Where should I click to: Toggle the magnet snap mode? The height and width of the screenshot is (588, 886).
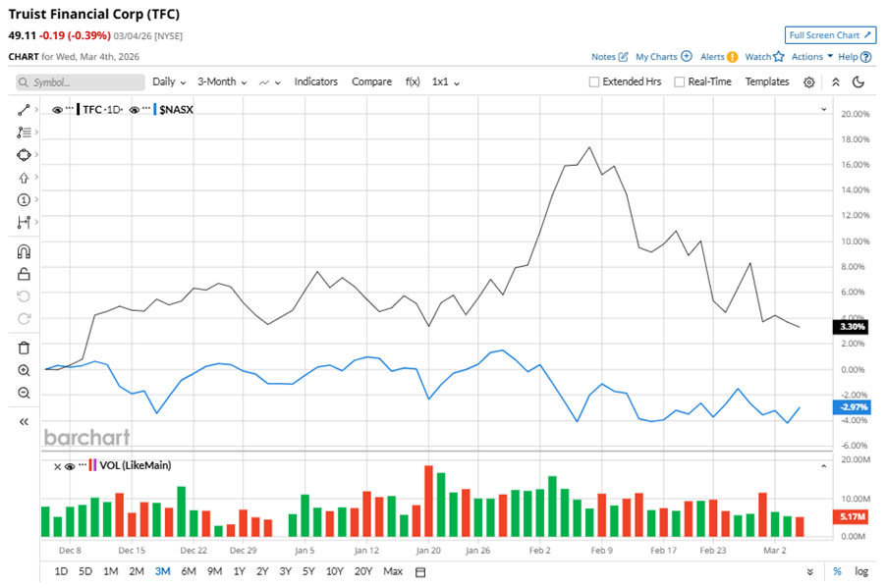(24, 251)
